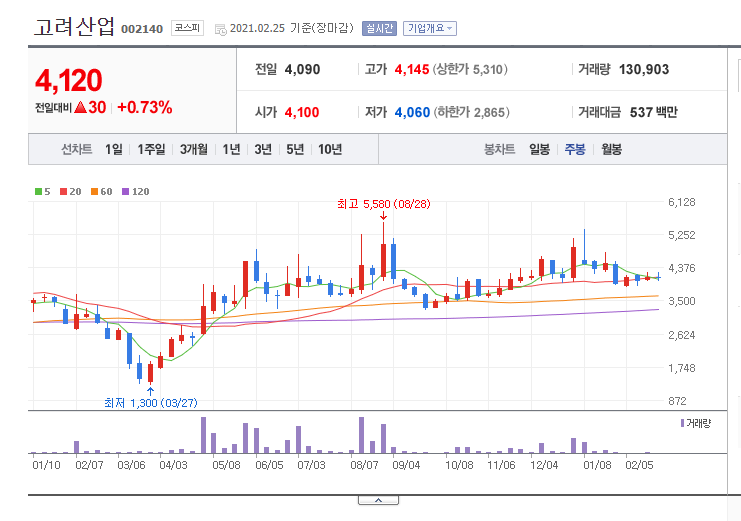Select the 5년 line chart period
Viewport: 741px width, 521px height.
point(295,149)
